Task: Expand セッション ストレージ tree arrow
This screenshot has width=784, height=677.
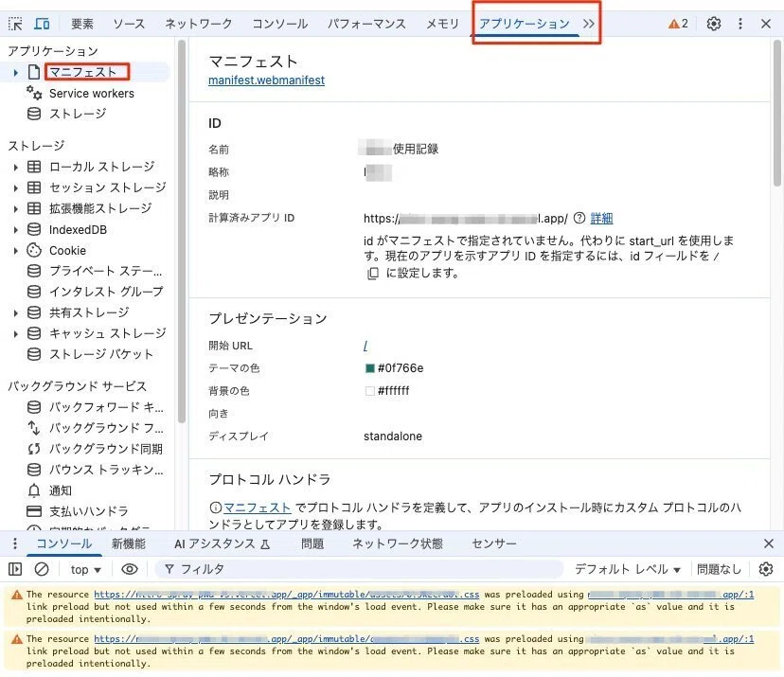Action: pyautogui.click(x=15, y=188)
